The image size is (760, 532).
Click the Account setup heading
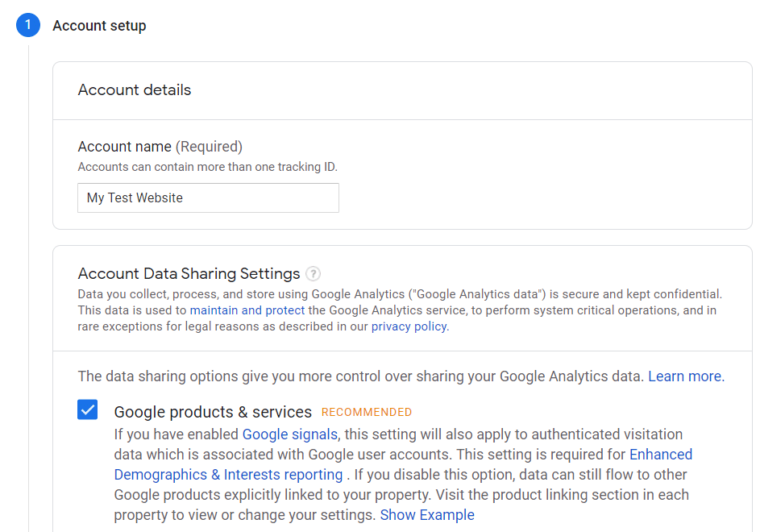pyautogui.click(x=99, y=25)
